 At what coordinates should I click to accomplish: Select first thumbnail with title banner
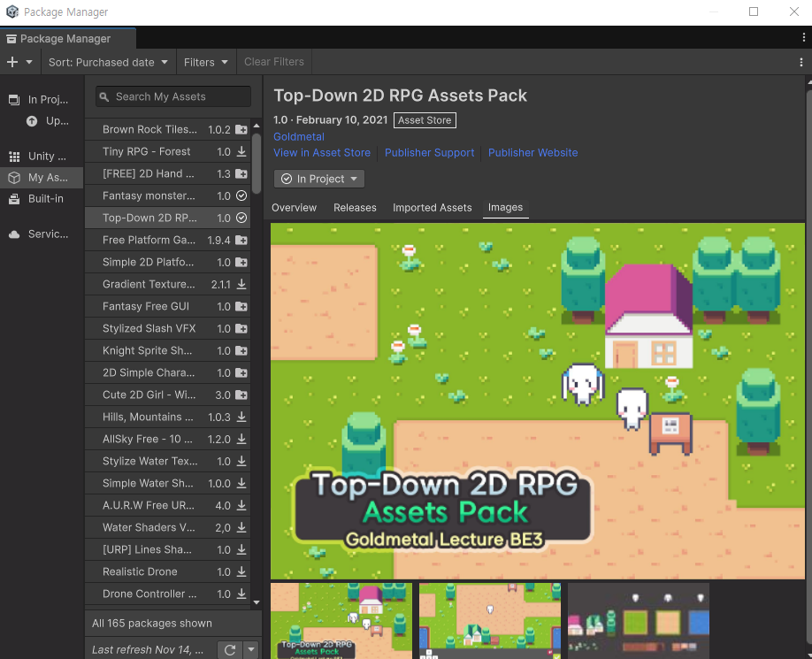point(341,621)
